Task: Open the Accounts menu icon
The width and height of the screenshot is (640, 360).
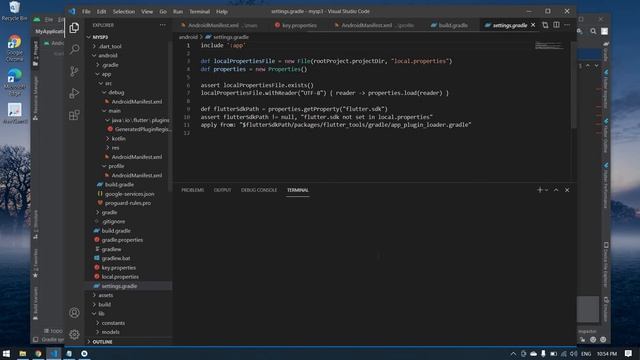Action: 74,313
